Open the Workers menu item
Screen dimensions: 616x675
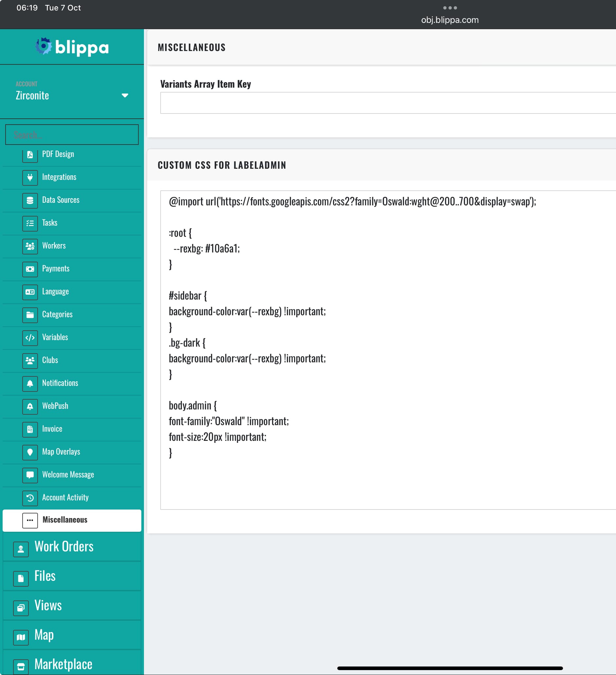[x=54, y=246]
